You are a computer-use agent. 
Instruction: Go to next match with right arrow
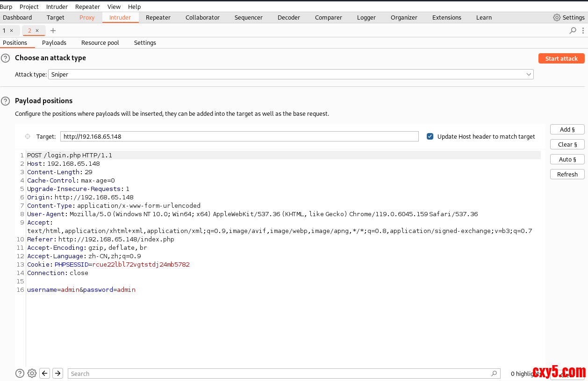(x=57, y=373)
